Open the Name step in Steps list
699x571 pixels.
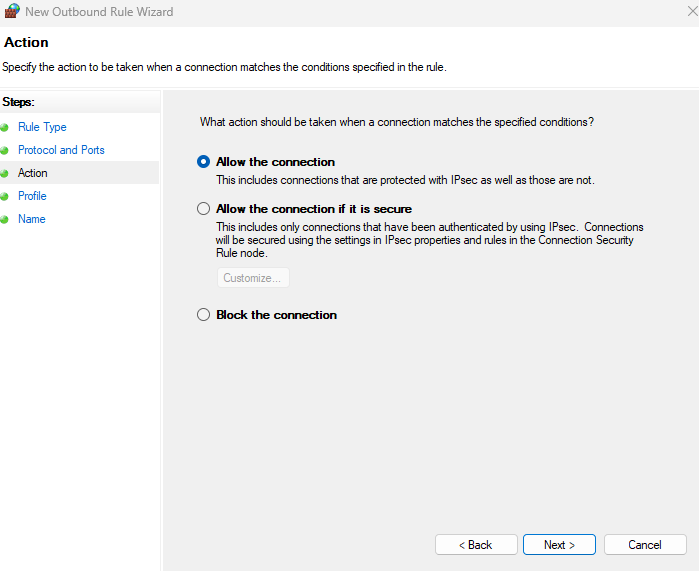point(31,219)
